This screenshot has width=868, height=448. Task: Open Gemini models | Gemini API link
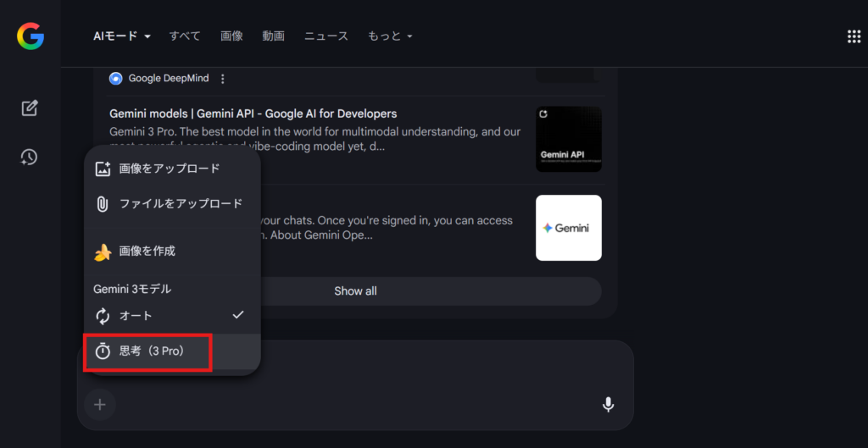pos(253,113)
